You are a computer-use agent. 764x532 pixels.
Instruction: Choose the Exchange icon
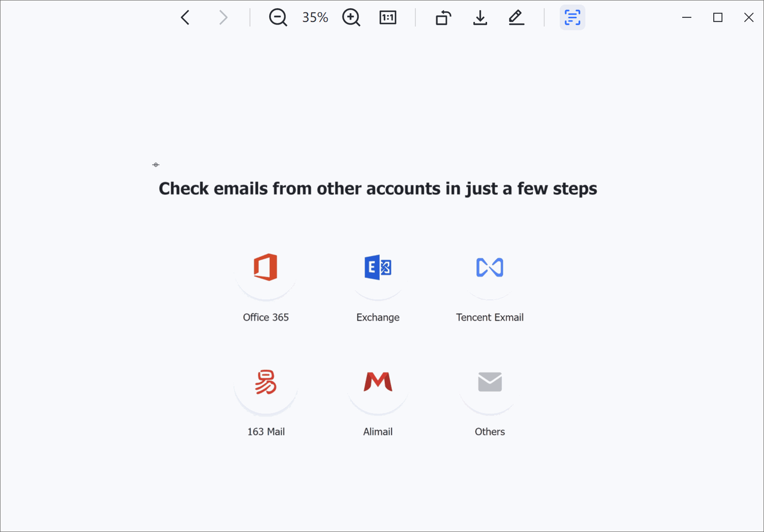tap(378, 267)
